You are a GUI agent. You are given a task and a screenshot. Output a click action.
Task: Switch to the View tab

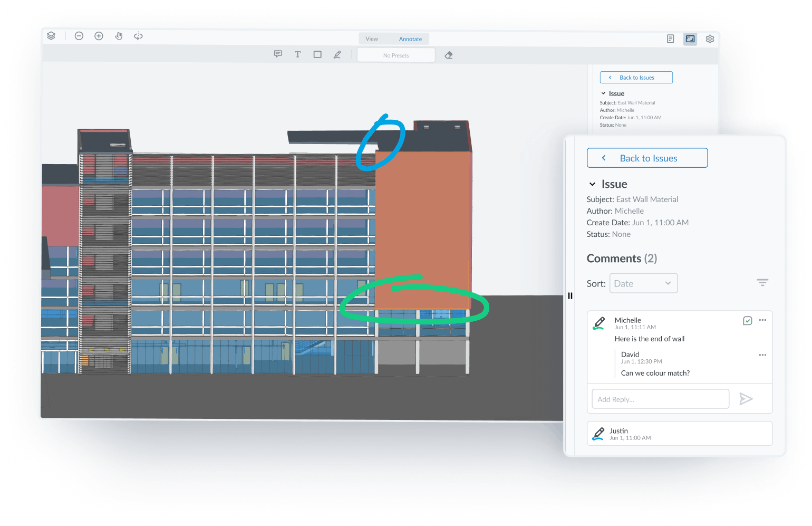tap(371, 38)
